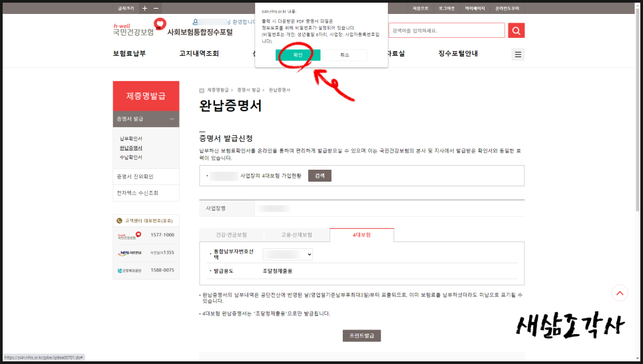The image size is (643, 364).
Task: Open 징수포털안내 menu
Action: (458, 53)
